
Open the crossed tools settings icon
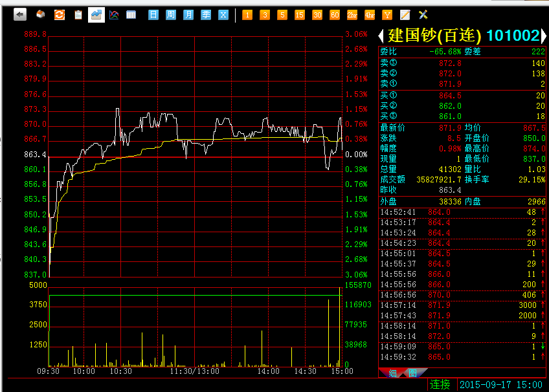(423, 14)
